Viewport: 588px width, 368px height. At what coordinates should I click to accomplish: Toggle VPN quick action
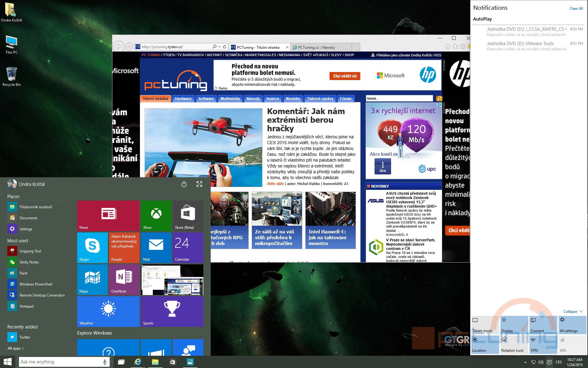[x=543, y=344]
